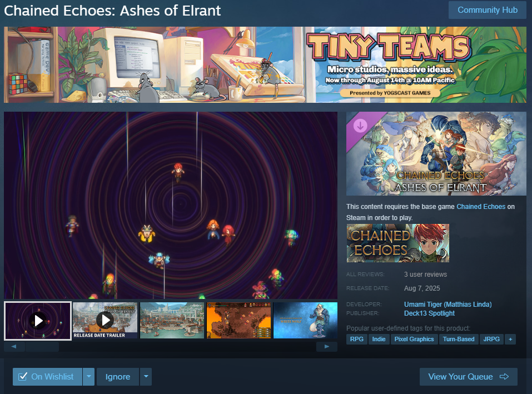Select the Pixel Graphics tag

click(414, 339)
